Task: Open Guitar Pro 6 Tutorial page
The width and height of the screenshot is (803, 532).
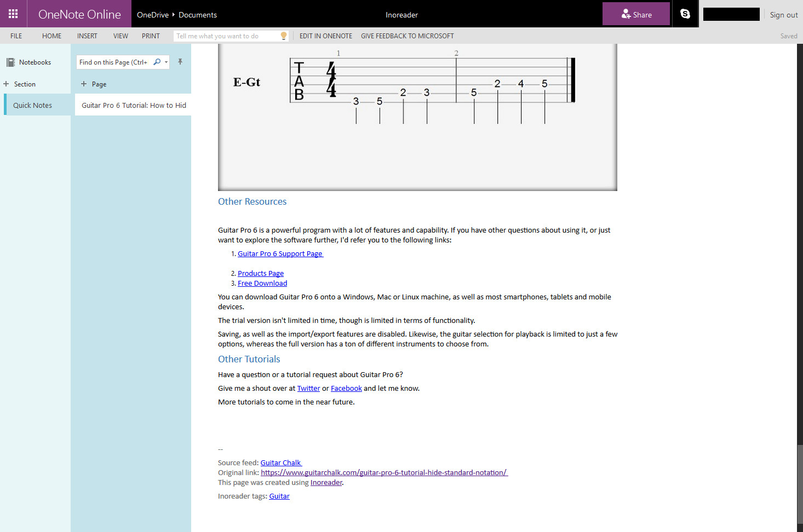Action: (x=133, y=105)
